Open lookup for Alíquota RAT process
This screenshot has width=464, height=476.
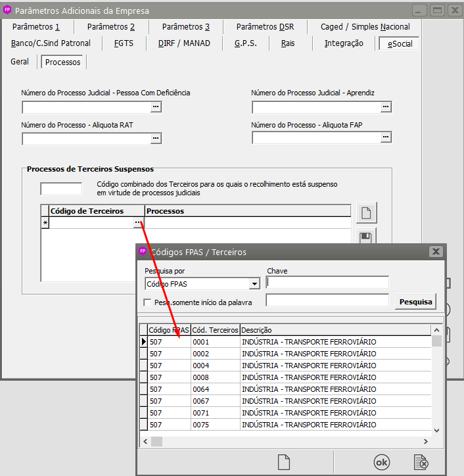tap(156, 138)
